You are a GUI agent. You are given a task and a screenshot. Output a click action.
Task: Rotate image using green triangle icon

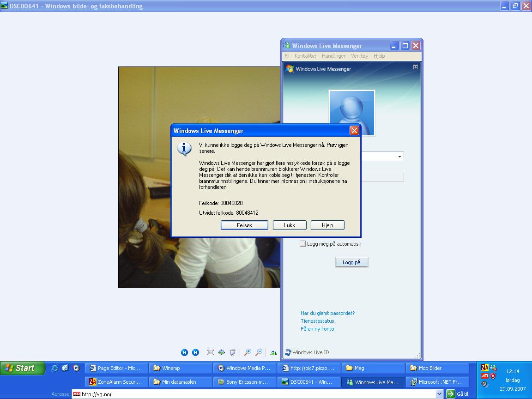tap(273, 352)
